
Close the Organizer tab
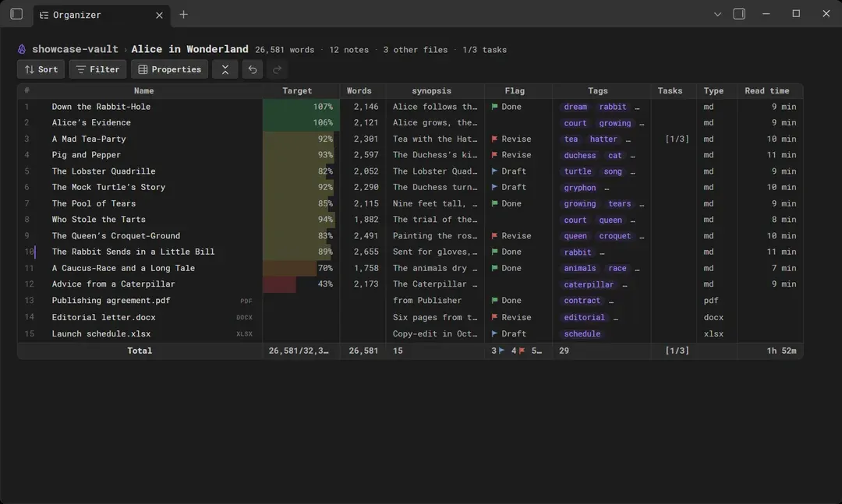[x=159, y=15]
